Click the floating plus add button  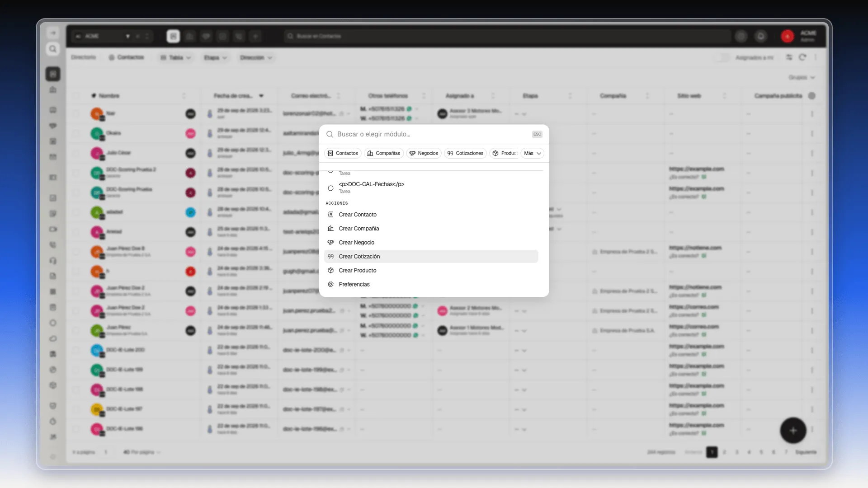[793, 431]
